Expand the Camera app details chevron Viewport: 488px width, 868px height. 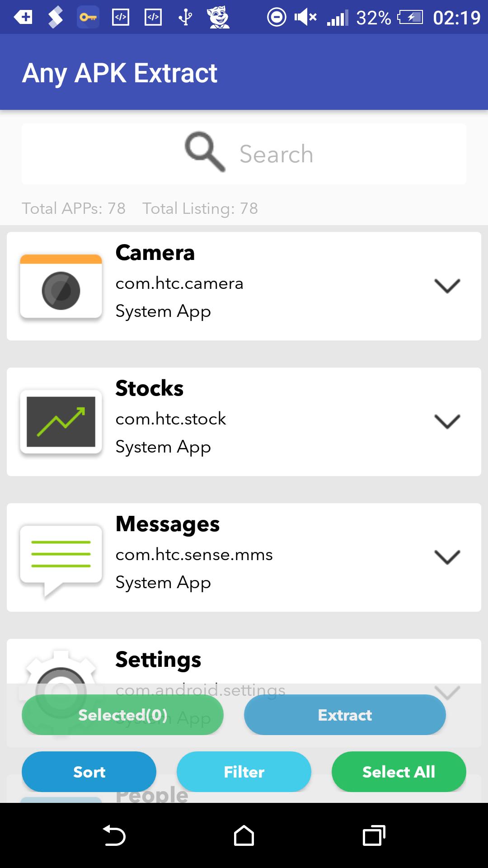click(x=447, y=286)
